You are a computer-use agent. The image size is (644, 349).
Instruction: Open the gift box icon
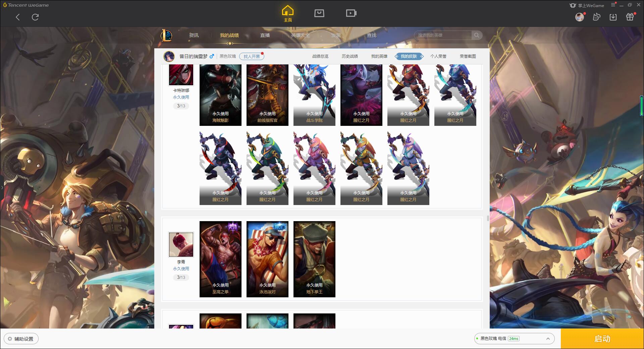click(630, 17)
